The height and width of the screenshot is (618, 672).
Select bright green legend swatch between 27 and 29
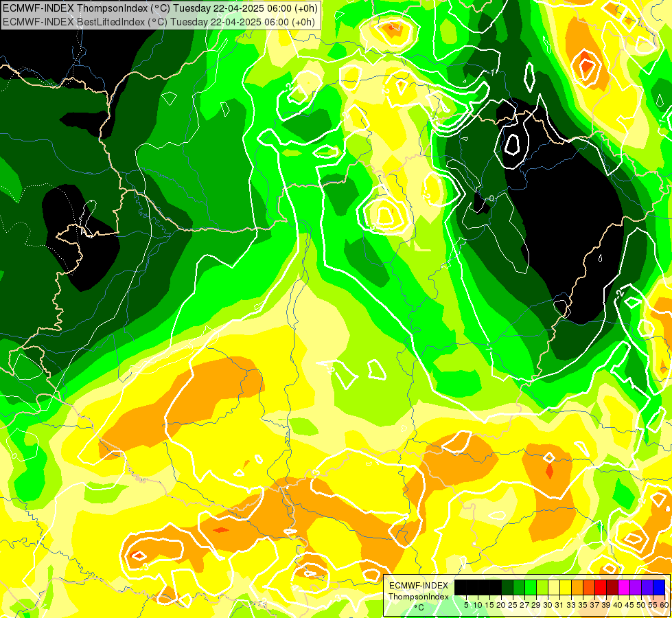click(x=531, y=587)
